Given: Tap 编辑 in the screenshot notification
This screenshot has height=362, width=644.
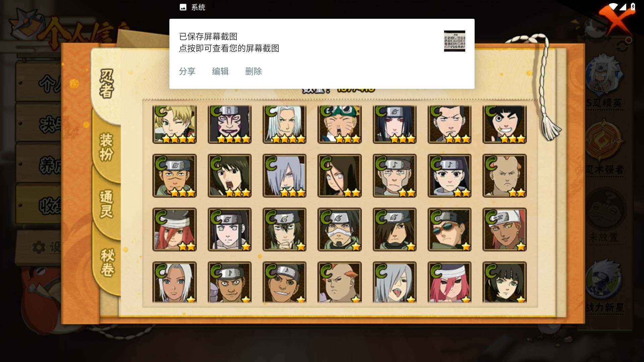Looking at the screenshot, I should [220, 71].
